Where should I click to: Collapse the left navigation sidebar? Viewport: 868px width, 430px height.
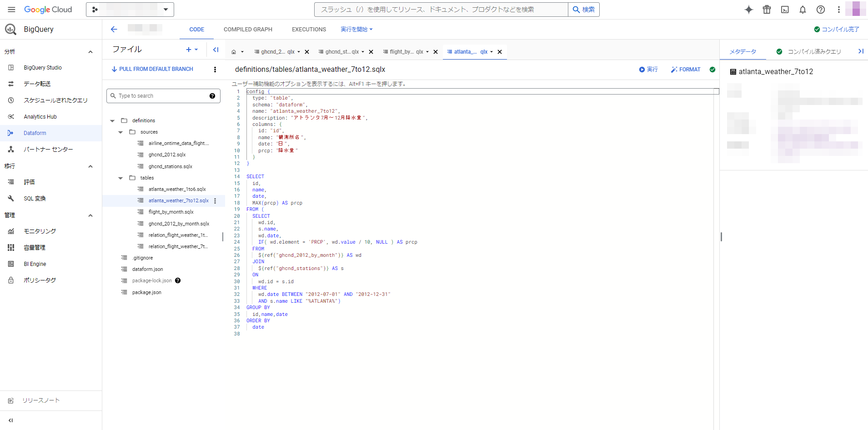[11, 420]
